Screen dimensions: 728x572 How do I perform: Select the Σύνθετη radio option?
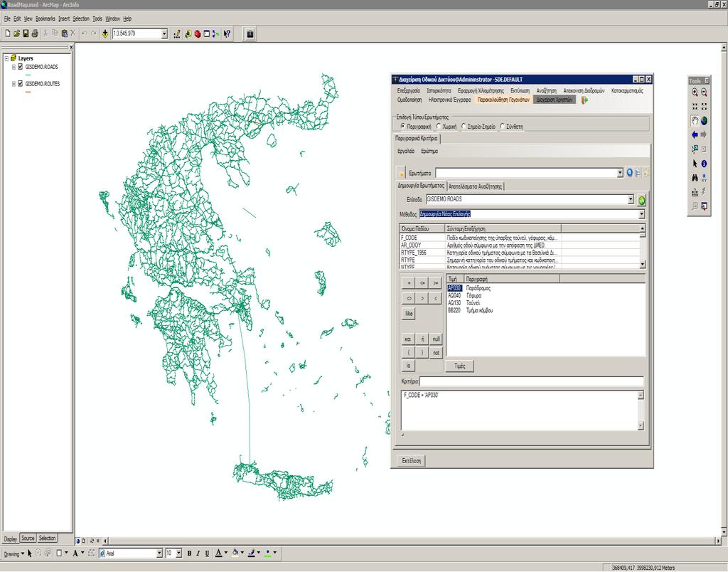click(502, 127)
